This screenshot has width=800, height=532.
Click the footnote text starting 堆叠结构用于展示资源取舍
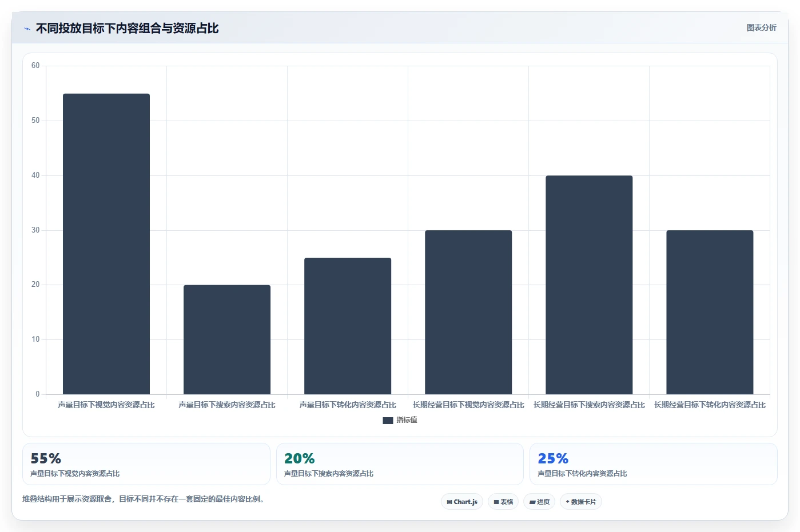143,499
